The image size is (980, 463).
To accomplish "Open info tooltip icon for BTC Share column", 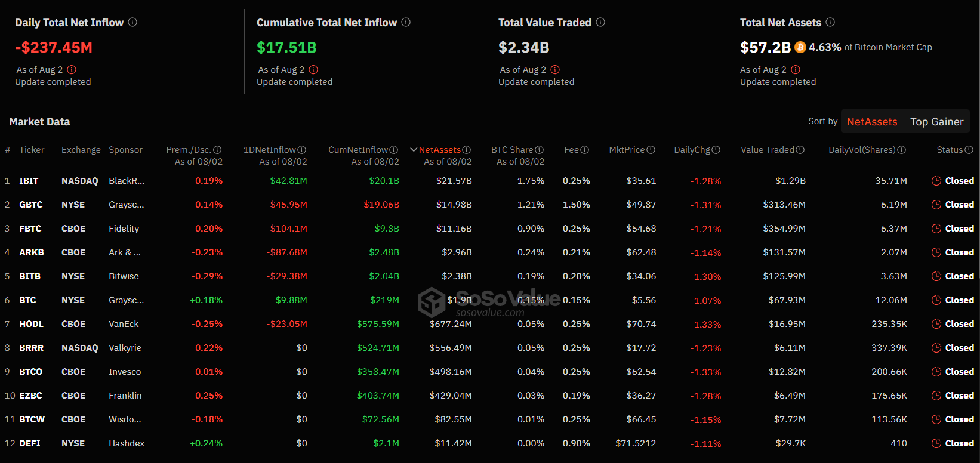I will pos(540,150).
